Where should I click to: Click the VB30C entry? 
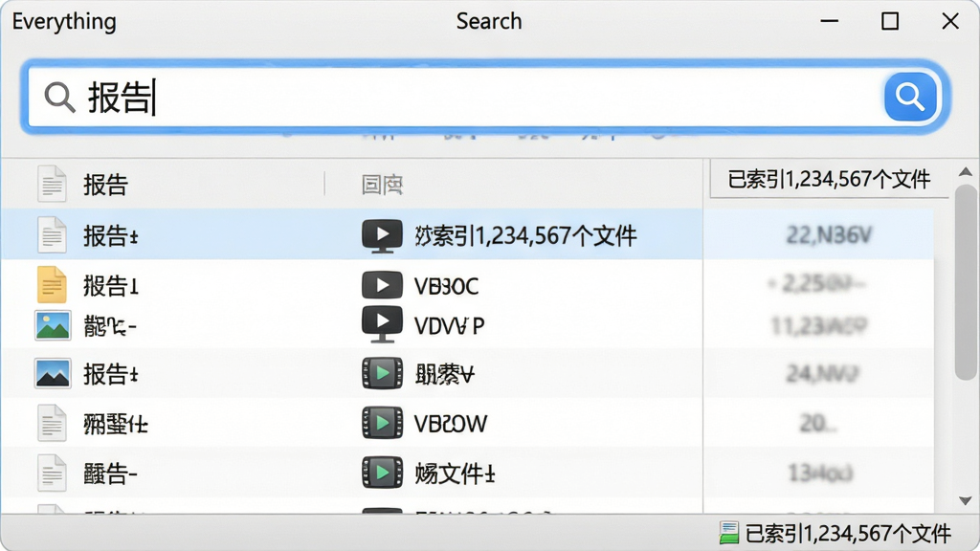point(446,287)
